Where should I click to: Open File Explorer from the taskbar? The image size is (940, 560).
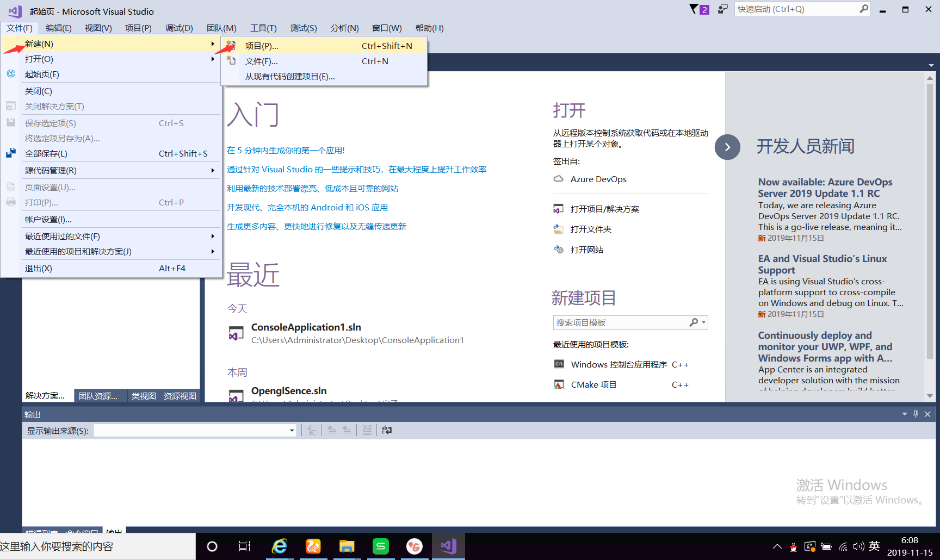click(347, 546)
